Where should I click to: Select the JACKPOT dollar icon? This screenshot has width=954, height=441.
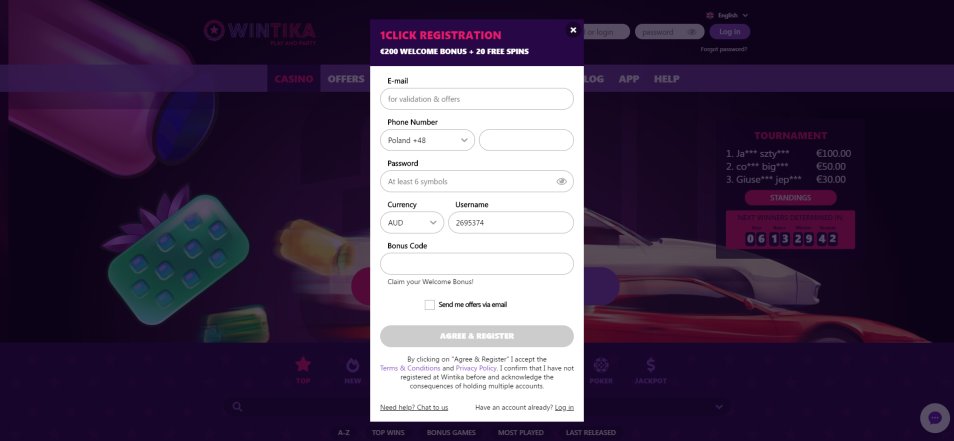coord(650,365)
